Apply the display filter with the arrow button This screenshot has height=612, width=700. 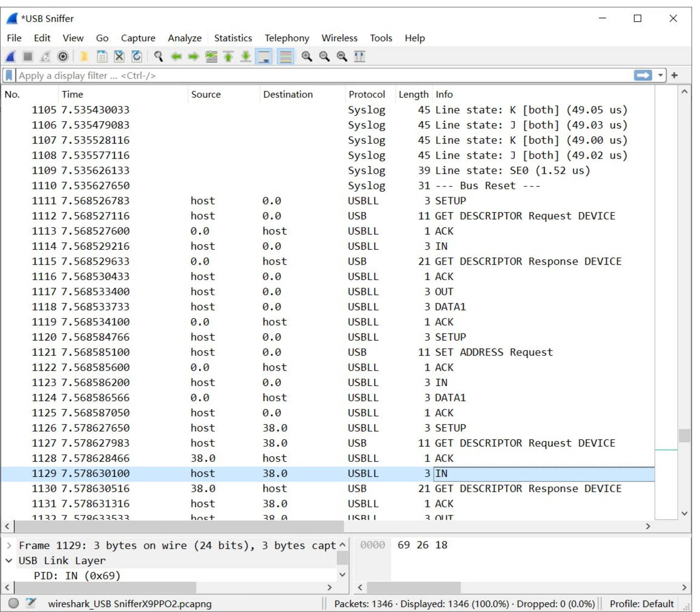click(x=643, y=75)
